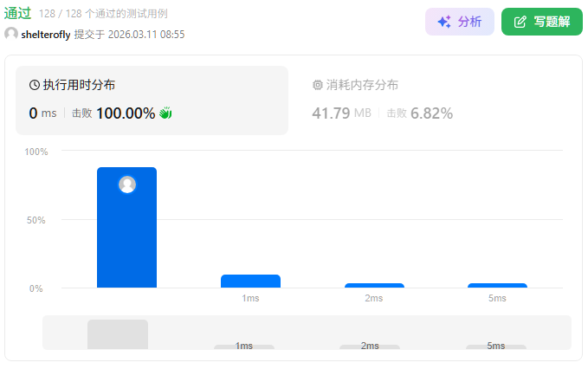Click the clapping hands icon after 100.00%
The width and height of the screenshot is (588, 369).
pyautogui.click(x=166, y=113)
